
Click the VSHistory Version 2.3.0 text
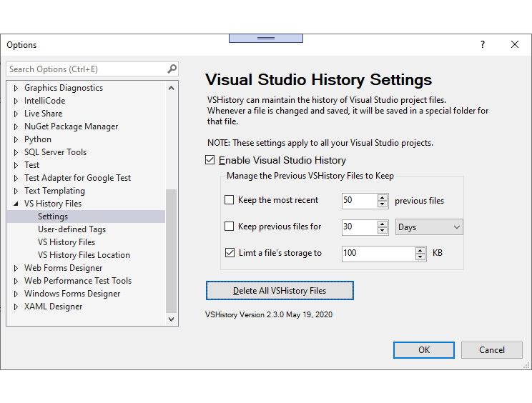click(x=269, y=314)
